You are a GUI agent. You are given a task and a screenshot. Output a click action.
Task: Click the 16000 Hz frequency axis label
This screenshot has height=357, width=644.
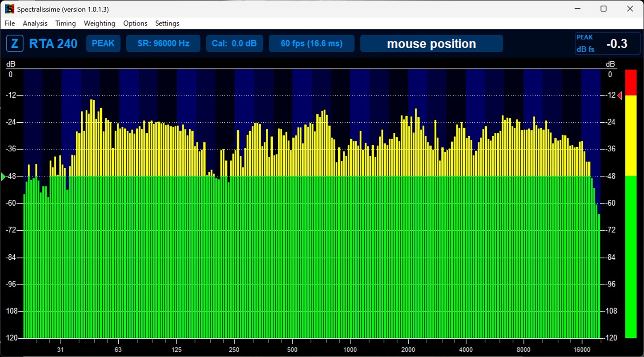click(582, 349)
